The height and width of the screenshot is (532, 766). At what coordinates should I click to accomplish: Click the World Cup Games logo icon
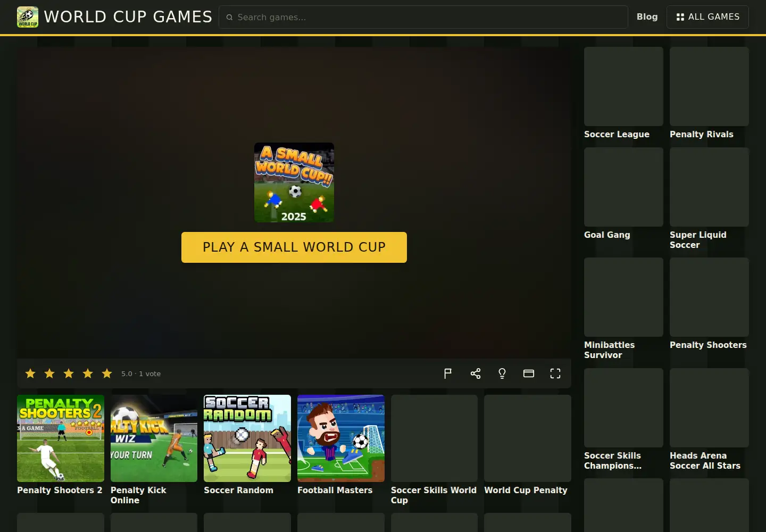click(x=28, y=17)
